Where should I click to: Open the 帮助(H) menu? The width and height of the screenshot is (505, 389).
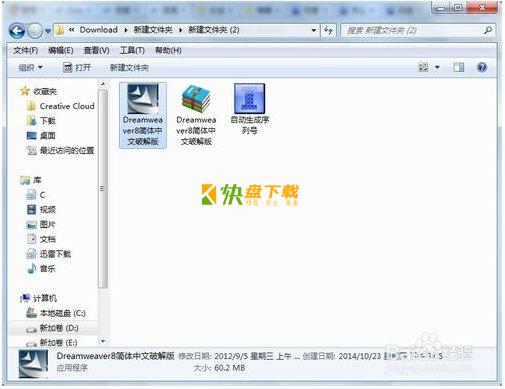(x=168, y=50)
